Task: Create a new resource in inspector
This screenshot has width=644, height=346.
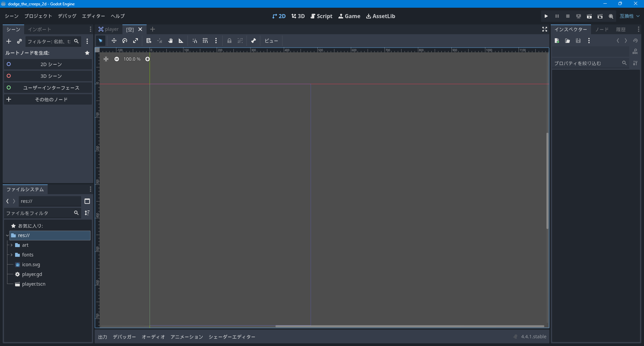Action: pos(557,41)
